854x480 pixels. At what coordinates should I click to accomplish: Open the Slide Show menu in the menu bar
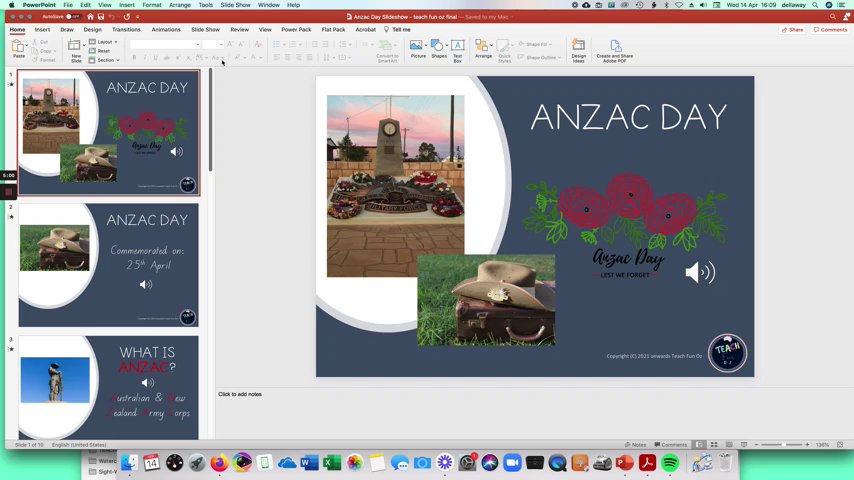click(x=235, y=5)
